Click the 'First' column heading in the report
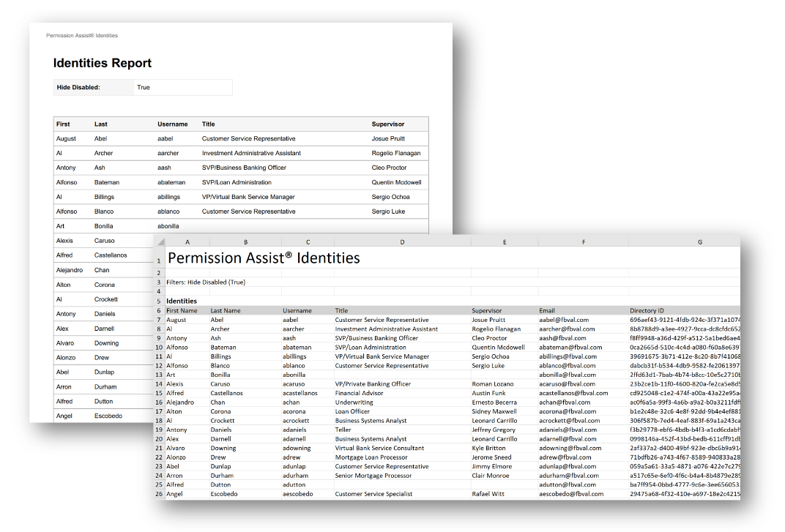785x532 pixels. [63, 124]
